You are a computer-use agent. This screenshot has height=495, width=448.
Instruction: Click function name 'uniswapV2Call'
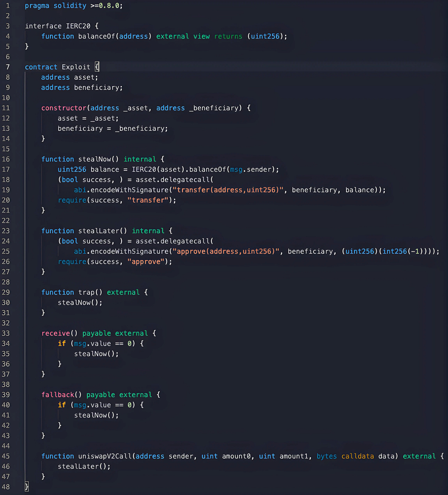pyautogui.click(x=105, y=456)
